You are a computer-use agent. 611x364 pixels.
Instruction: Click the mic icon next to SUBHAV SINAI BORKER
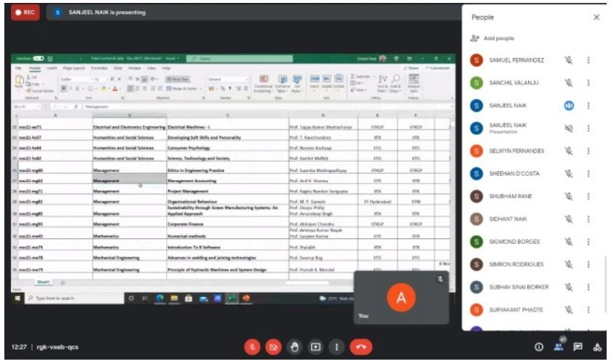point(569,287)
